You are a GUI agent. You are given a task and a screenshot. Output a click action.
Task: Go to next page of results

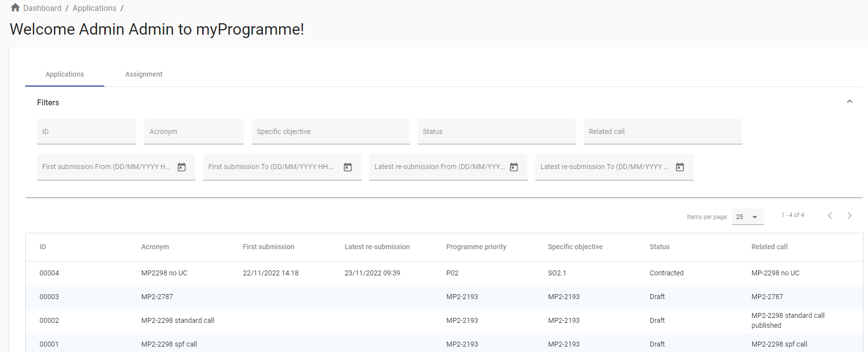click(849, 216)
